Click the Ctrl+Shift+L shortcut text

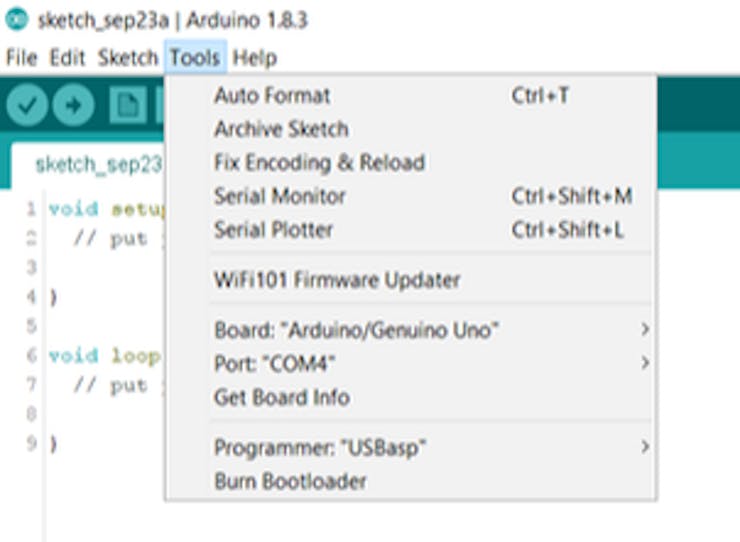[x=568, y=230]
